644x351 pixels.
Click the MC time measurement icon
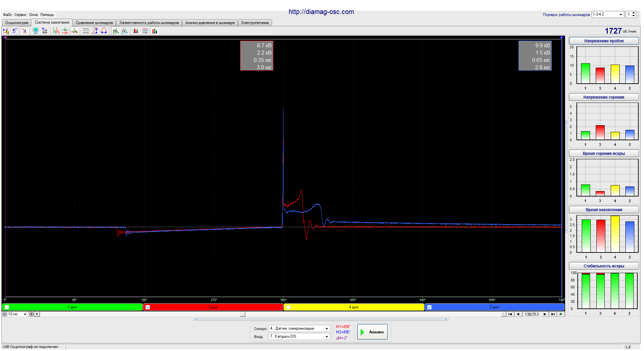(x=116, y=31)
